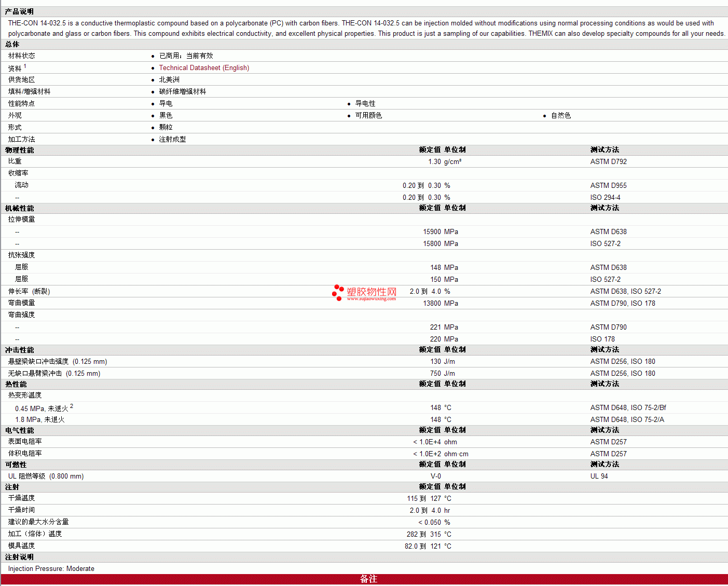Click the 电气性能 section header

pos(20,431)
